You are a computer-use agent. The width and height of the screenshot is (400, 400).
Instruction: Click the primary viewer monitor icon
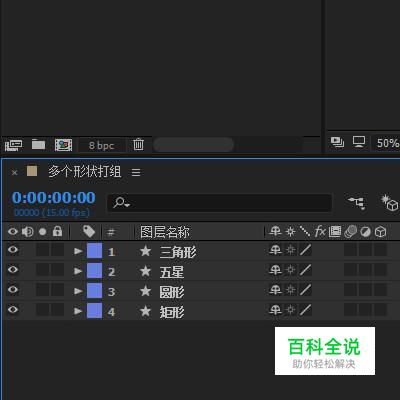pyautogui.click(x=359, y=142)
